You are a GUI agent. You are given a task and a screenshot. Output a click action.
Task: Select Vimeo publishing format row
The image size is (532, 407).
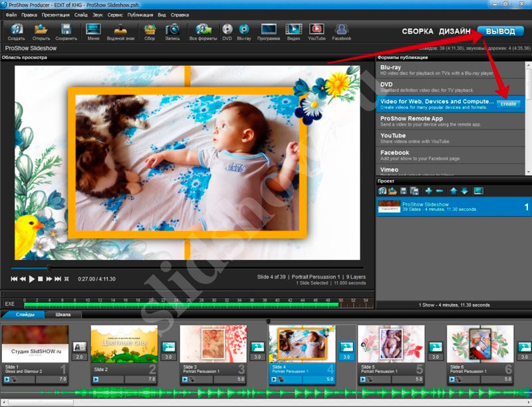coord(451,170)
